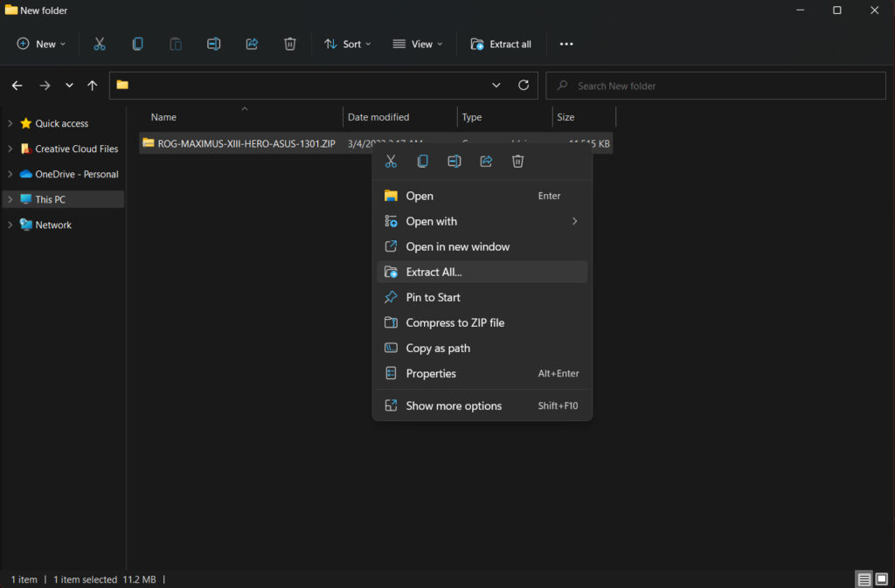This screenshot has height=588, width=895.
Task: Open the Sort dropdown menu
Action: pyautogui.click(x=347, y=44)
